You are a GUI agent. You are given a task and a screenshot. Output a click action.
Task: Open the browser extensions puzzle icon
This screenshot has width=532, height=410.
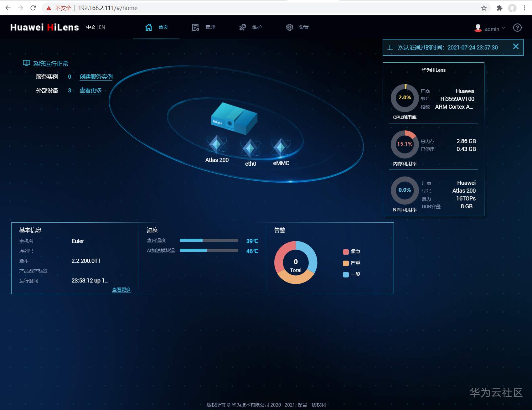pos(499,8)
